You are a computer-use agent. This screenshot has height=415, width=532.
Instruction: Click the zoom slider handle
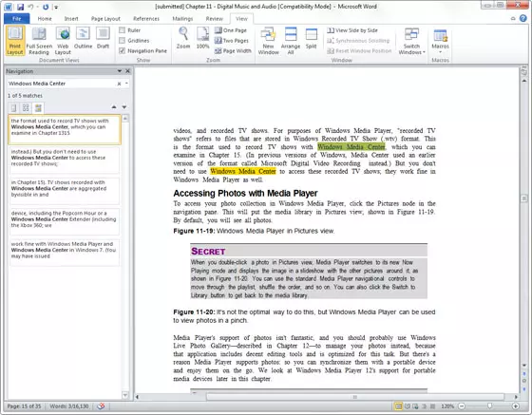coord(489,406)
